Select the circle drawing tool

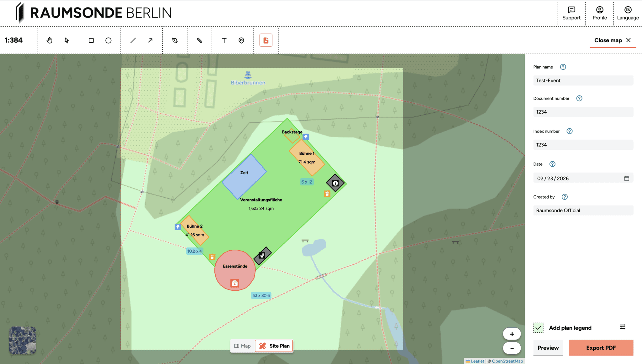click(108, 40)
